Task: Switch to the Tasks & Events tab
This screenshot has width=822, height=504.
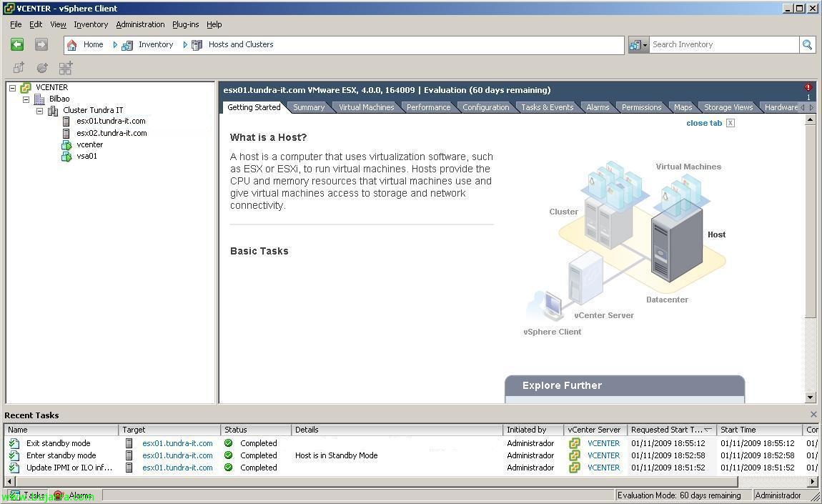Action: tap(548, 107)
